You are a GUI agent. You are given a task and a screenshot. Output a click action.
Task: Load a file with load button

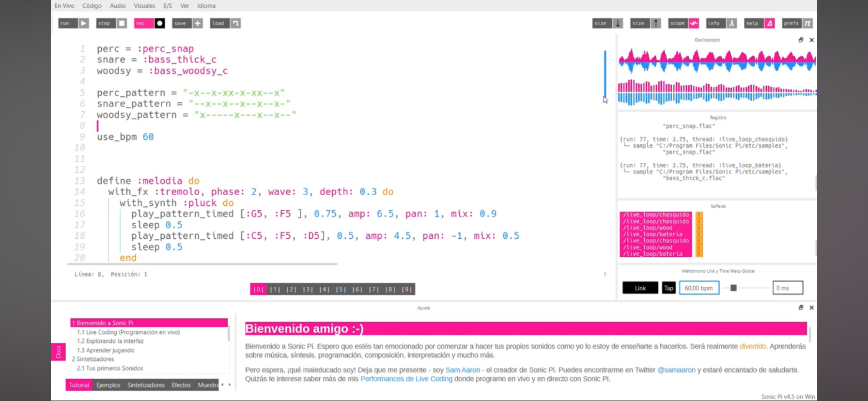(225, 23)
